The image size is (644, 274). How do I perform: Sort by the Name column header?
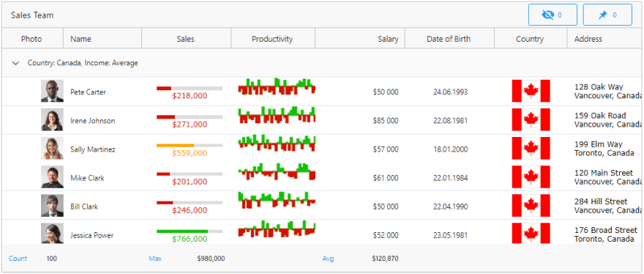pos(102,39)
